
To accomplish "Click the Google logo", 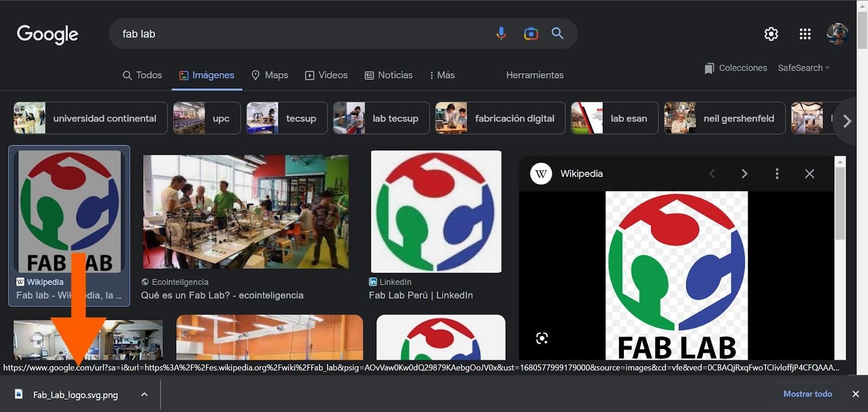I will click(48, 34).
